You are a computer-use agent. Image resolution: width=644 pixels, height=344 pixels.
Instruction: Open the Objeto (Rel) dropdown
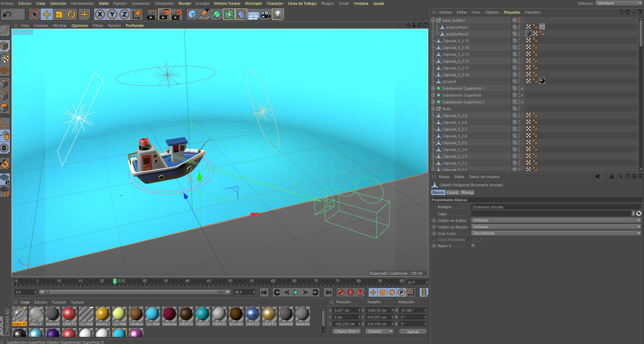[347, 331]
